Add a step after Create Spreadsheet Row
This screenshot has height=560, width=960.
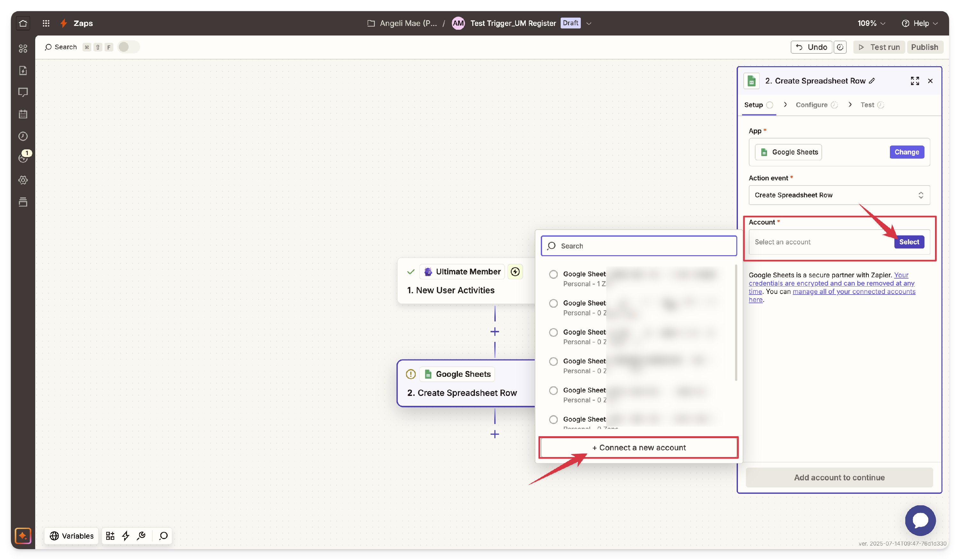pyautogui.click(x=494, y=434)
